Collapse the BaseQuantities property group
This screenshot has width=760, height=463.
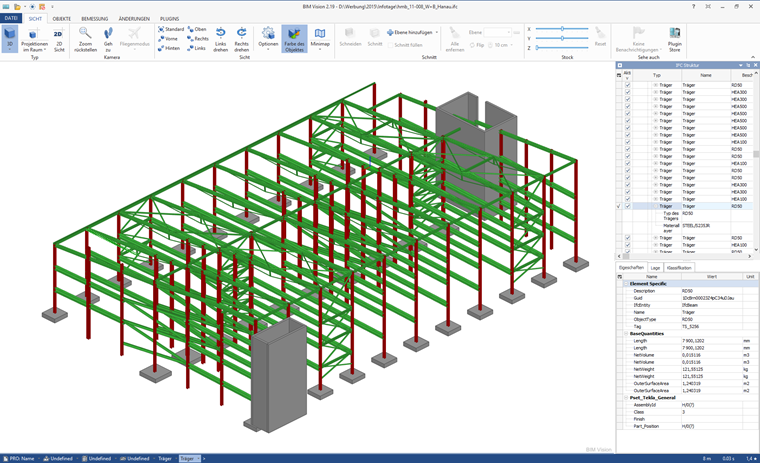point(626,334)
